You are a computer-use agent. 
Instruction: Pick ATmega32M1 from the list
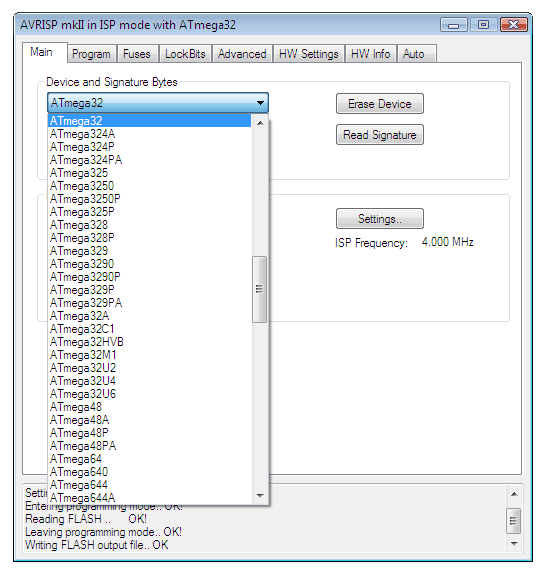[149, 355]
